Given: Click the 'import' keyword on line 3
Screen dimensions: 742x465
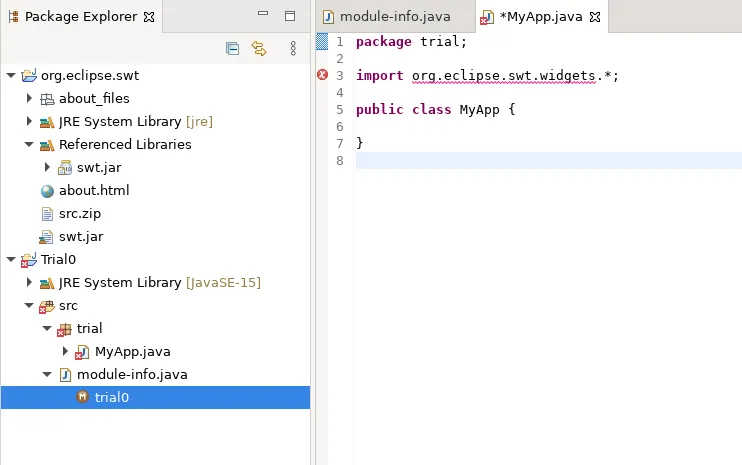Looking at the screenshot, I should (380, 76).
